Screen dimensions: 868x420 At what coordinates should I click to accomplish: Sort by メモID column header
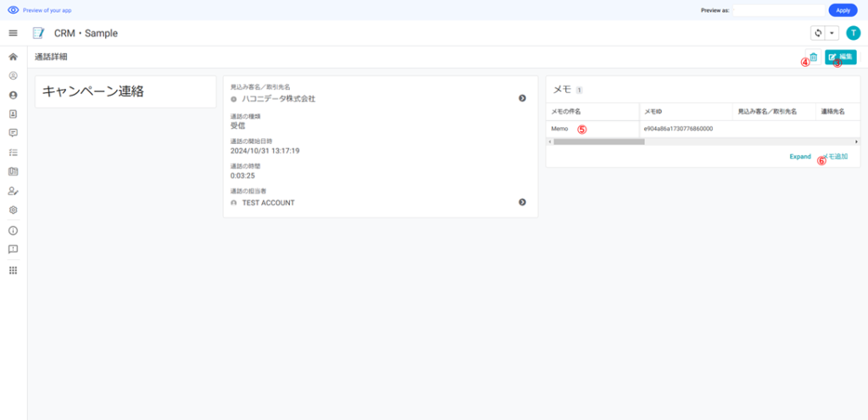(x=654, y=112)
